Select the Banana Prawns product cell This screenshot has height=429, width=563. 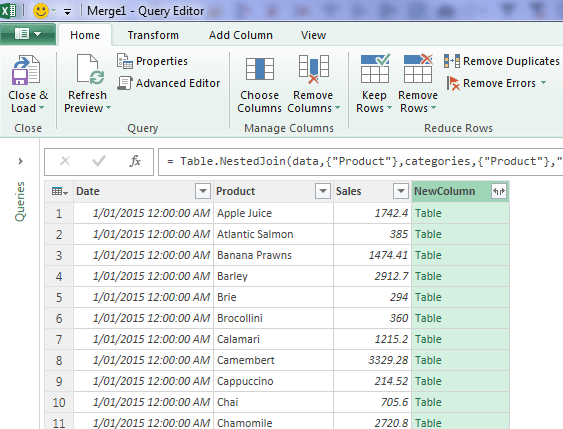coord(273,255)
